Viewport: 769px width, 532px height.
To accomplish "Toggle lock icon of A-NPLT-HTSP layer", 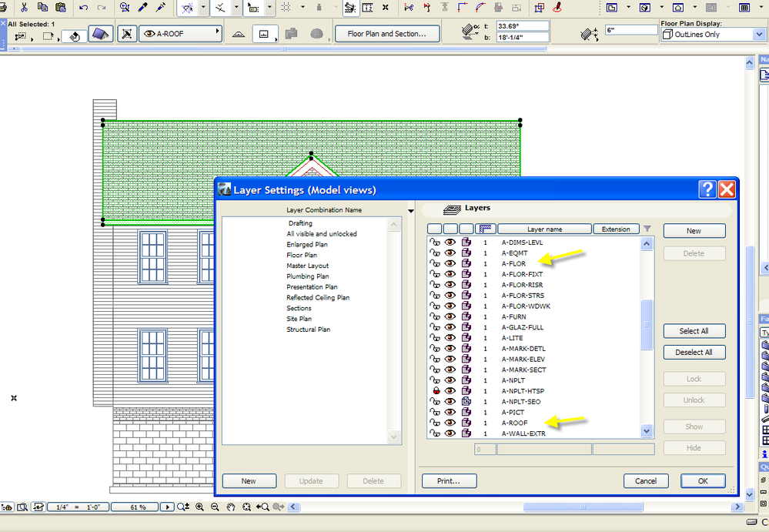I will [435, 391].
